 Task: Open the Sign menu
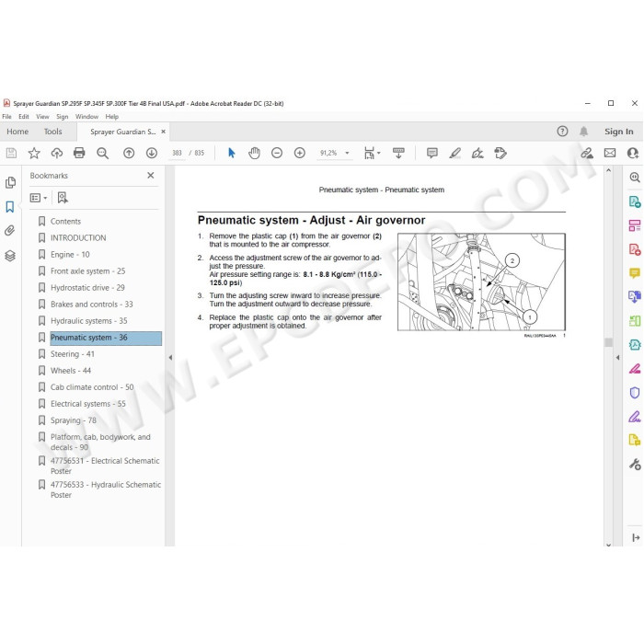(62, 117)
